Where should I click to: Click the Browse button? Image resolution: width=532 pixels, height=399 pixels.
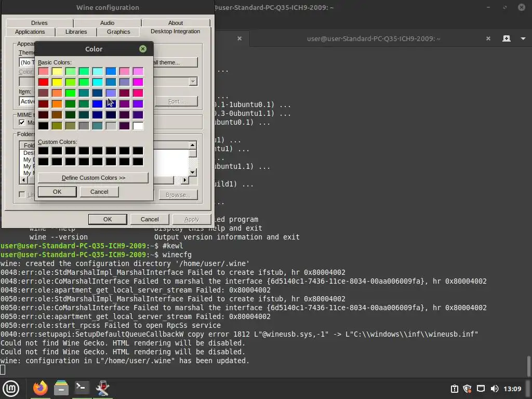tap(178, 195)
